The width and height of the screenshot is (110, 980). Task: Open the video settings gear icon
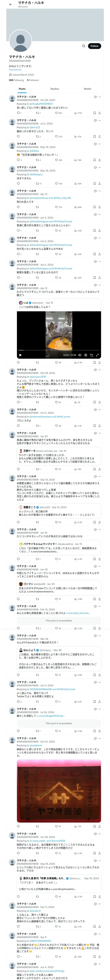tap(86, 355)
